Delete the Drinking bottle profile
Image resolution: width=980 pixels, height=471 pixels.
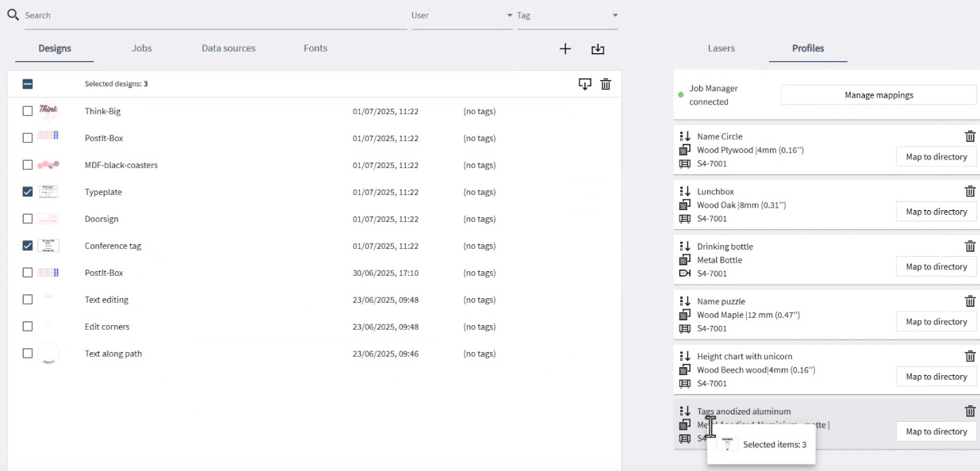(970, 246)
